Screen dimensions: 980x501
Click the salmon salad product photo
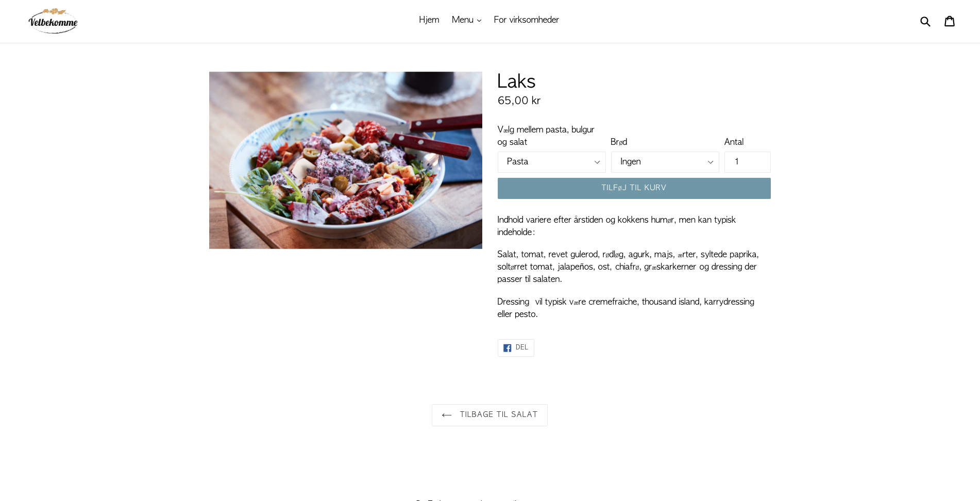[346, 160]
